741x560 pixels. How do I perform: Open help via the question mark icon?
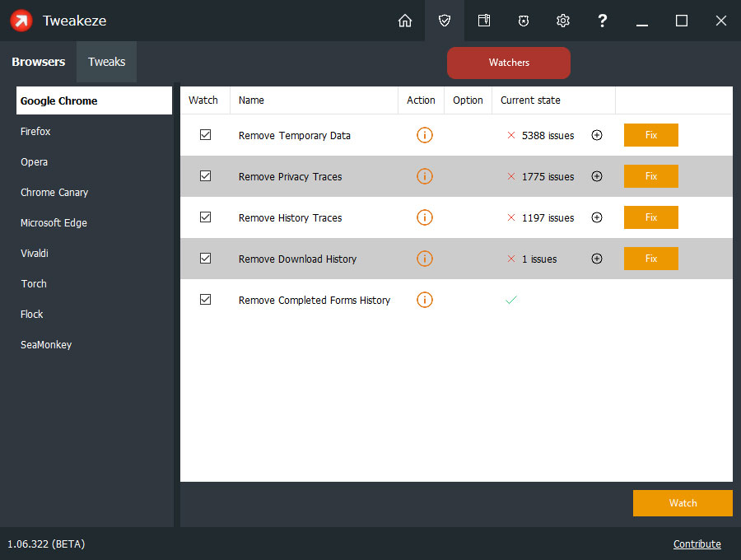coord(603,21)
